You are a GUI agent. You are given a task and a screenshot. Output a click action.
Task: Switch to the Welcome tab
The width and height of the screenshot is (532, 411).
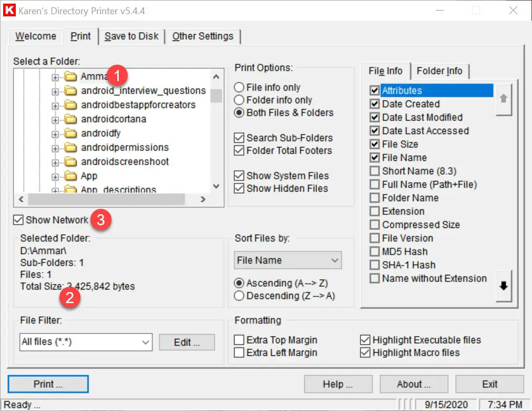tap(36, 36)
